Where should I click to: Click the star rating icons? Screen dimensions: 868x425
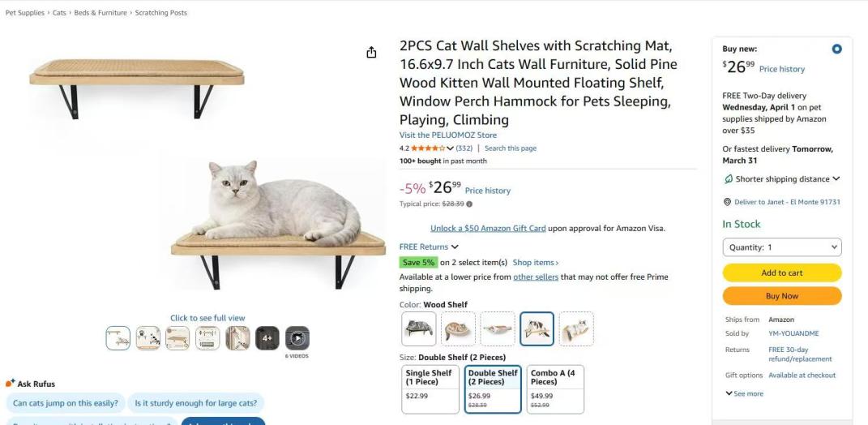tap(427, 148)
